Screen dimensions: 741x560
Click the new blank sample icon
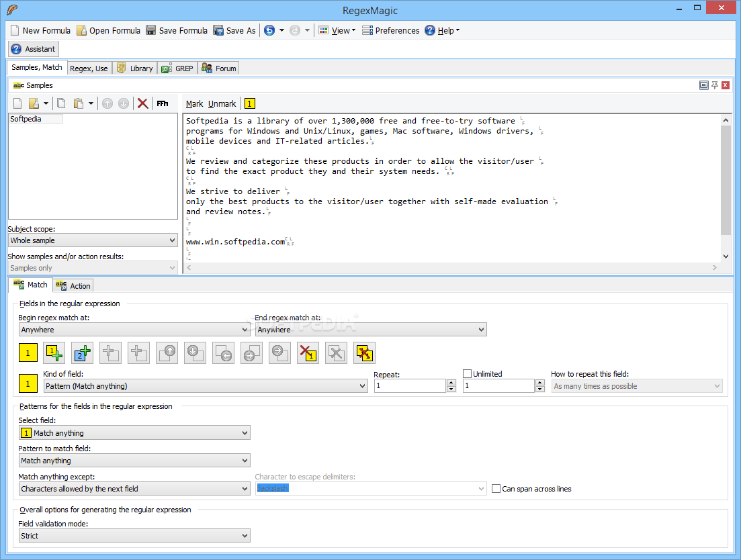point(17,103)
